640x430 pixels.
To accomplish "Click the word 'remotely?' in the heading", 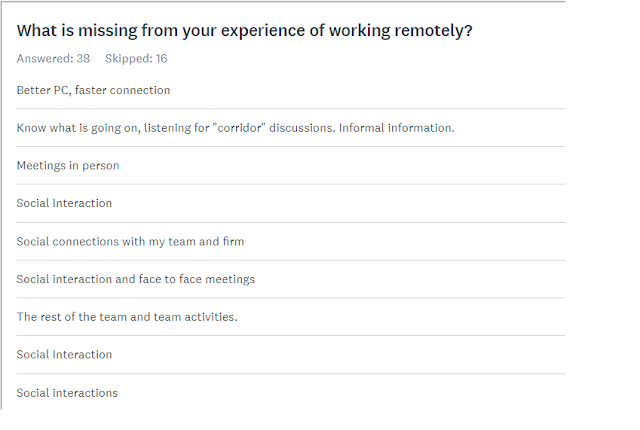I will click(433, 31).
